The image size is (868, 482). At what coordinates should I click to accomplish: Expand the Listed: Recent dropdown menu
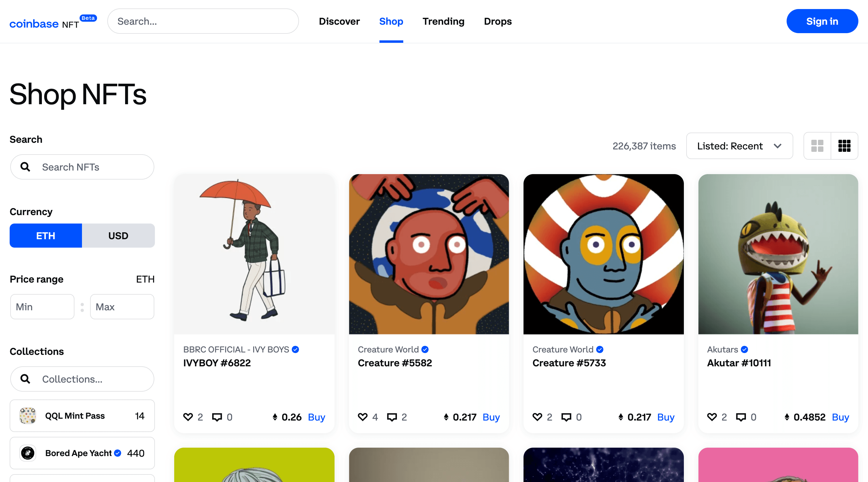(739, 146)
